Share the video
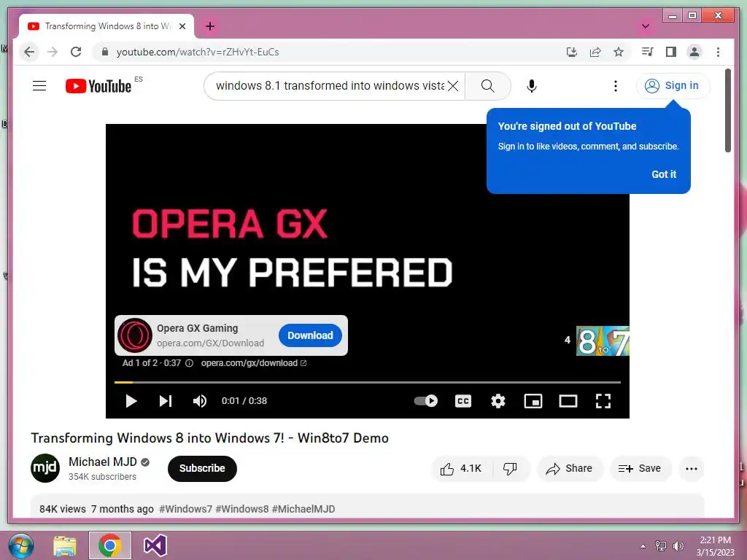This screenshot has width=747, height=560. (570, 469)
